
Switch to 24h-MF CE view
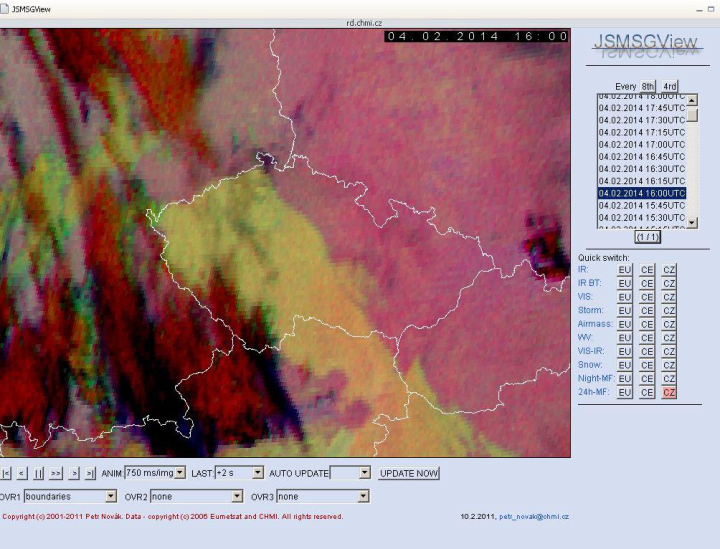[647, 392]
